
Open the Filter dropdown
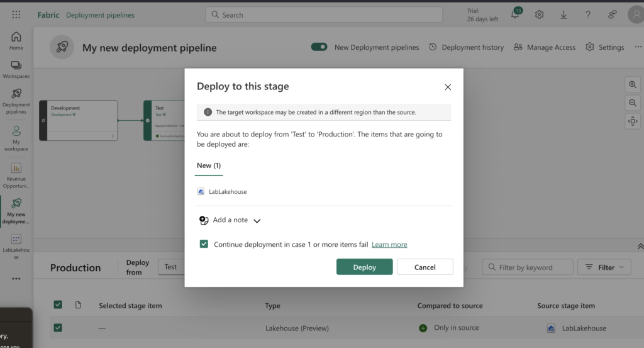coord(604,267)
